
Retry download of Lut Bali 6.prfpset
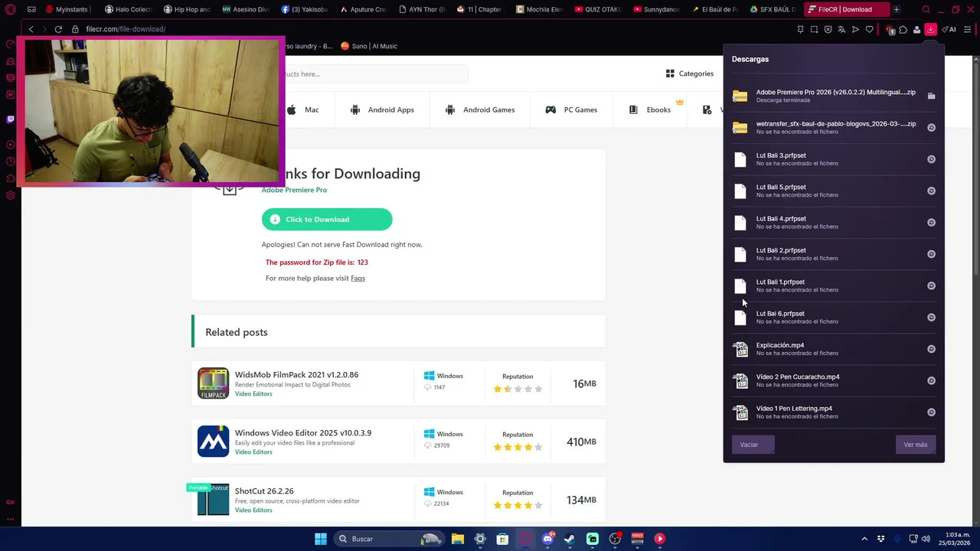click(931, 318)
